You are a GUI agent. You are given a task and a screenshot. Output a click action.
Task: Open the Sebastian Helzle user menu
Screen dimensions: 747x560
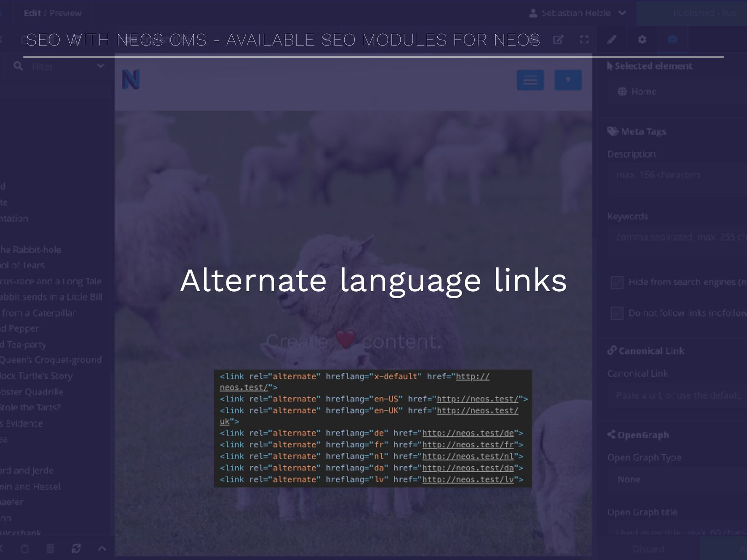click(578, 13)
